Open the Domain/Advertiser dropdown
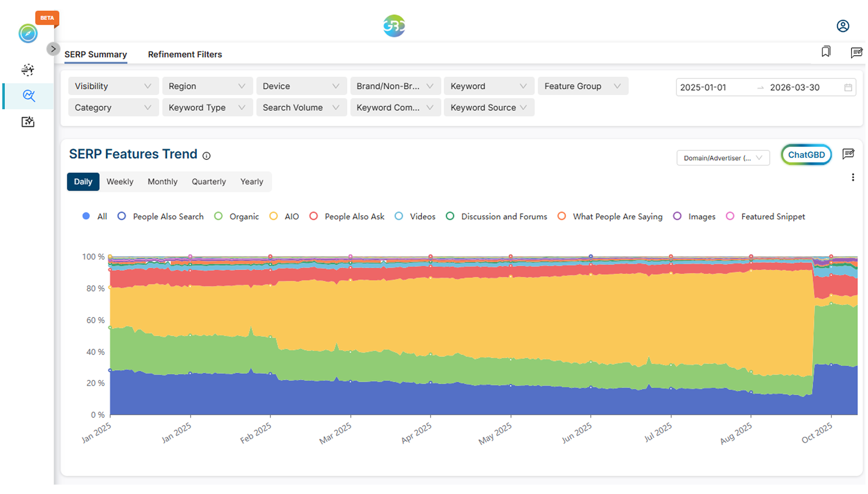This screenshot has height=494, width=868. pyautogui.click(x=723, y=158)
